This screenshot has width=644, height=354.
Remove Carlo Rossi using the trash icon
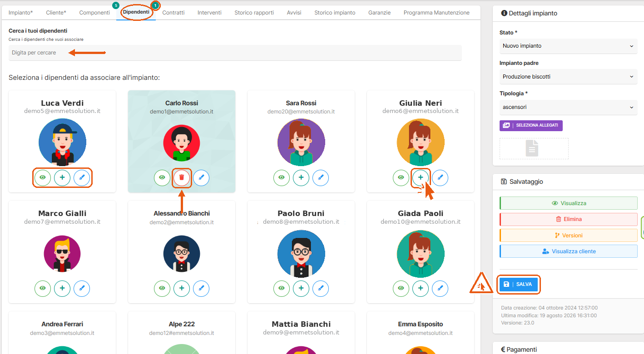point(182,177)
